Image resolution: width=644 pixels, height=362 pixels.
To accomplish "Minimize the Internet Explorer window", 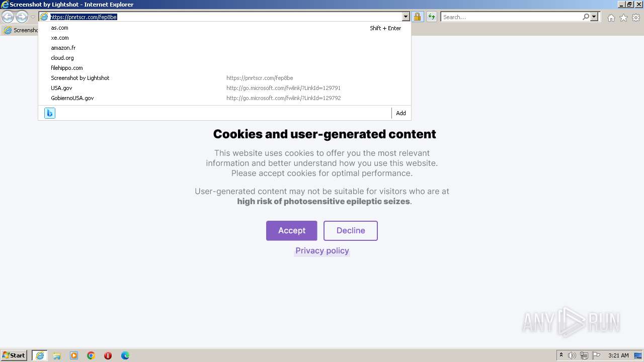I will click(x=621, y=5).
